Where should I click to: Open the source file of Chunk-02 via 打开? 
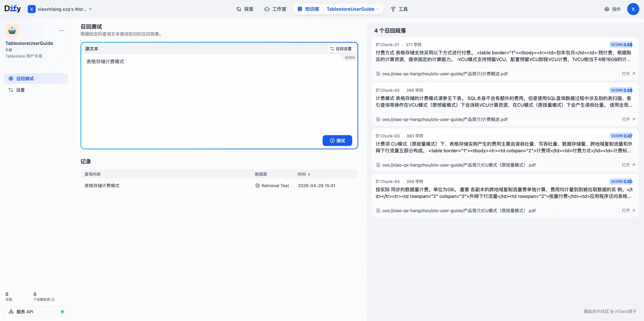tap(628, 119)
